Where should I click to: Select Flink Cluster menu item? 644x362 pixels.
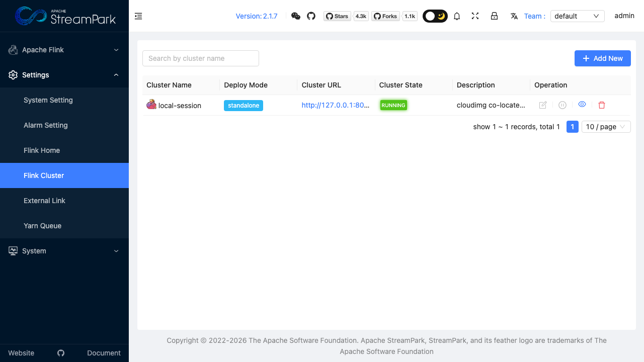pos(64,175)
